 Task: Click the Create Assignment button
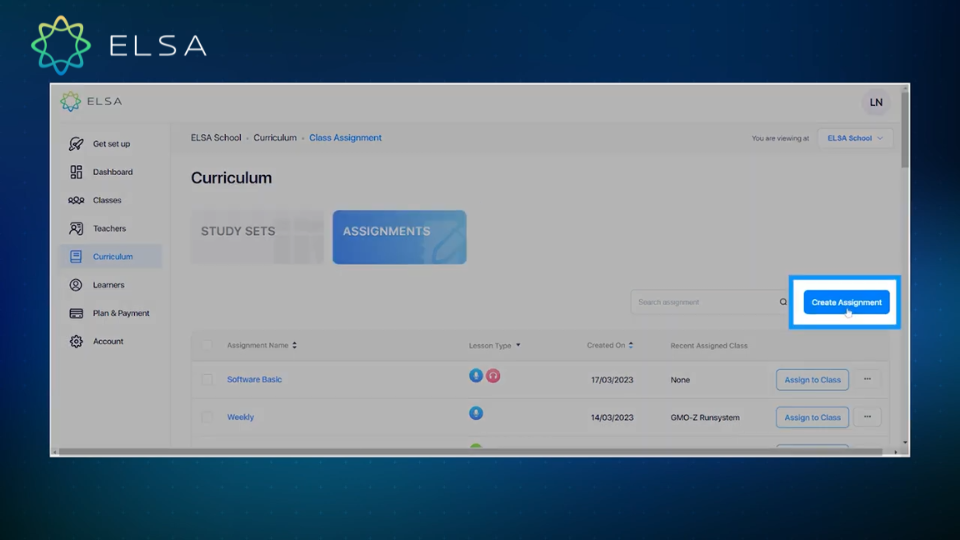pyautogui.click(x=846, y=302)
